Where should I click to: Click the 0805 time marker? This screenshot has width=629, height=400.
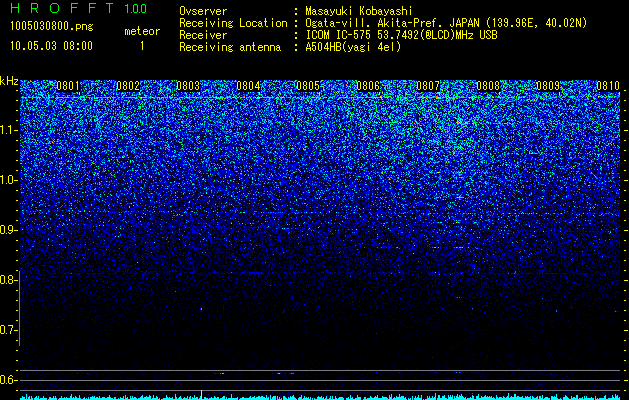(308, 86)
